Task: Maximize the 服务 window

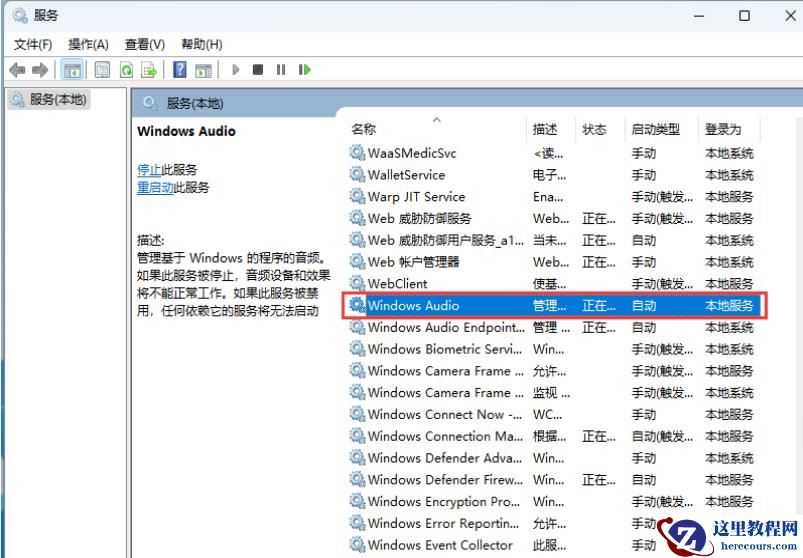Action: (745, 16)
